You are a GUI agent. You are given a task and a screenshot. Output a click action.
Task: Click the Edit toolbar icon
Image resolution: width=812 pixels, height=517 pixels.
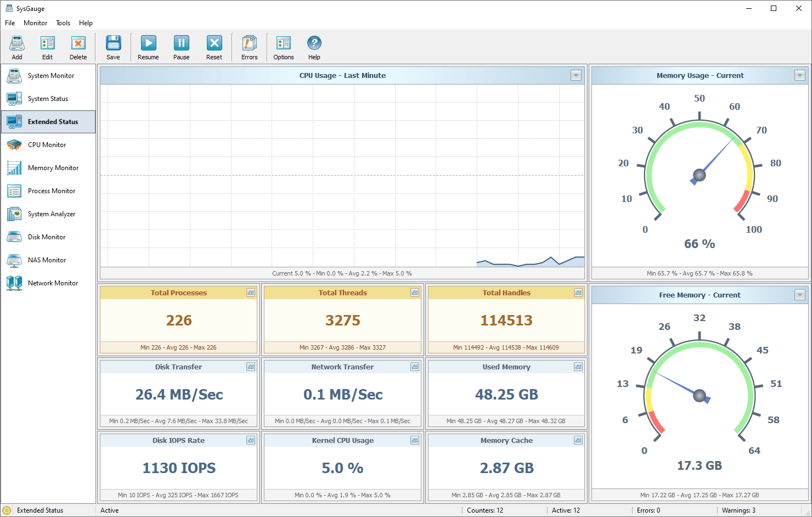click(x=48, y=43)
